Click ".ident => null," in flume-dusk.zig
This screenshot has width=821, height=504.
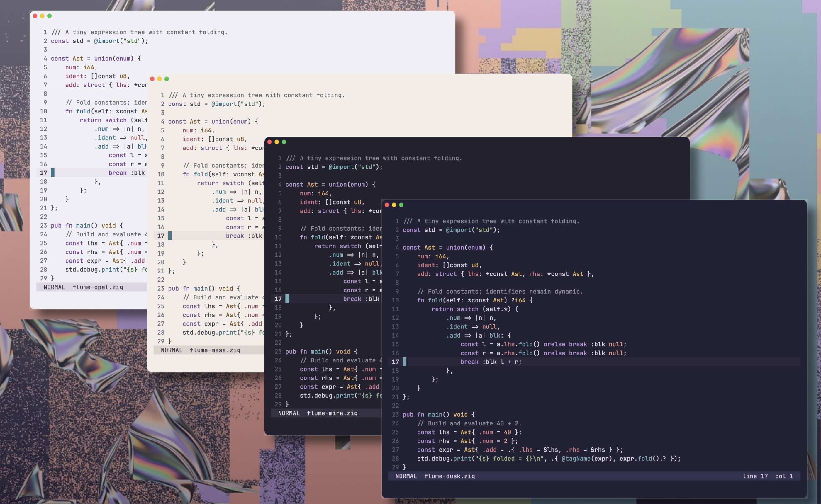(x=473, y=327)
